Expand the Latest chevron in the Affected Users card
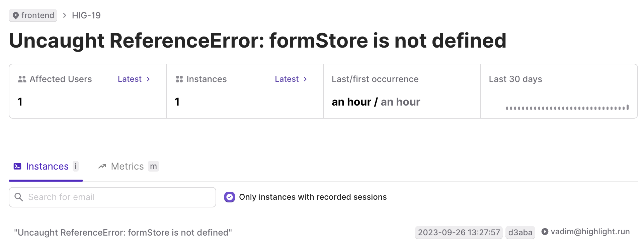The height and width of the screenshot is (252, 644). click(x=148, y=79)
